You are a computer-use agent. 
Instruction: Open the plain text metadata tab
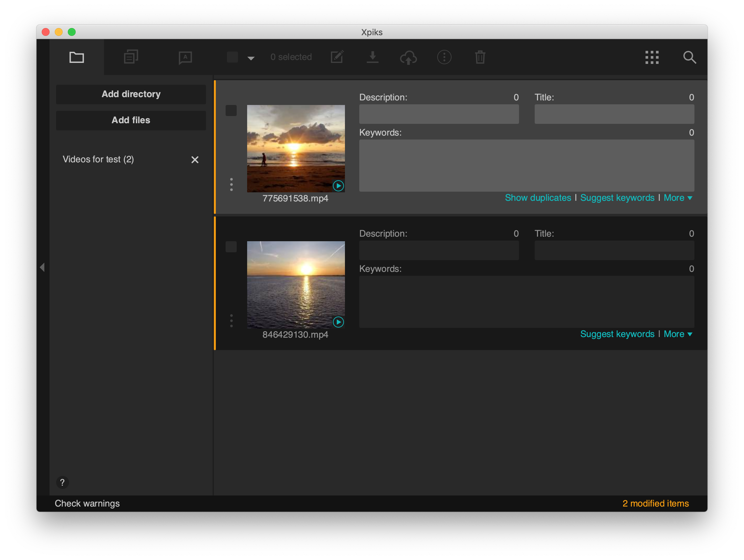pyautogui.click(x=185, y=57)
